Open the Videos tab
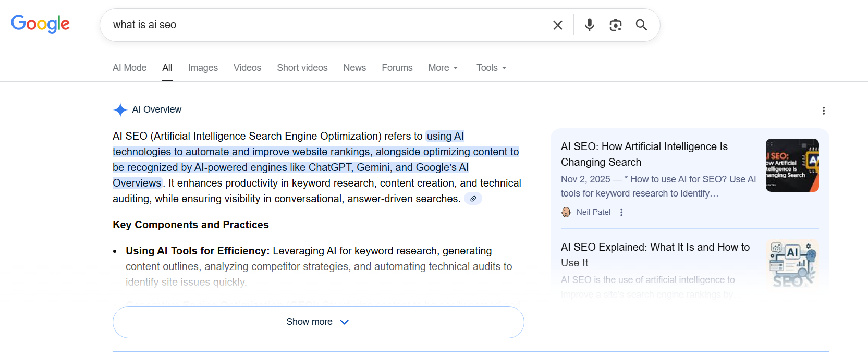The image size is (868, 355). coord(247,68)
